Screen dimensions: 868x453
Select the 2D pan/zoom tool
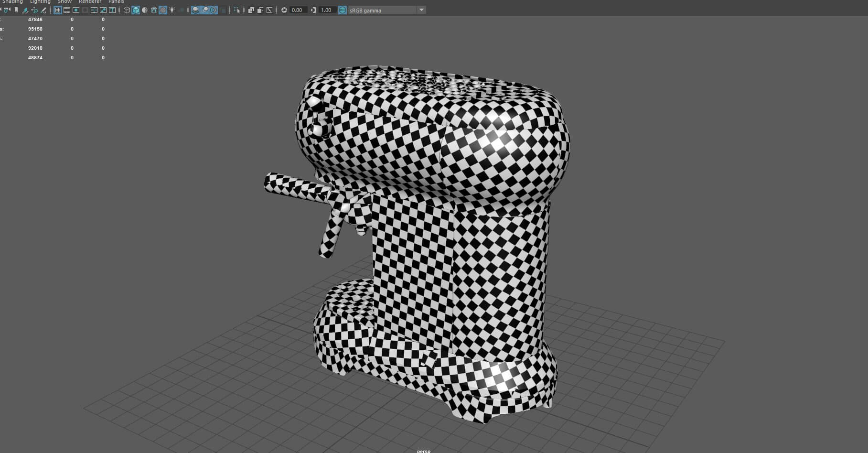34,10
